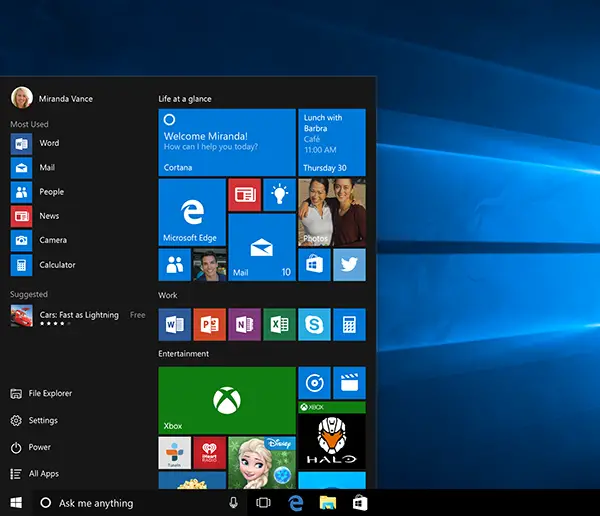
Task: Open the TuneIn radio tile
Action: pos(174,453)
